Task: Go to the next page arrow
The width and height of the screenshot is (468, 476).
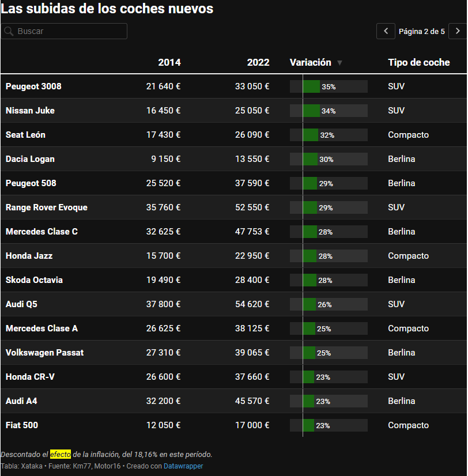Action: pos(458,31)
